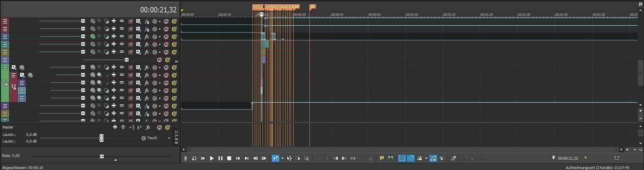Jump to project start in transport bar
The height and width of the screenshot is (170, 644).
pyautogui.click(x=238, y=158)
